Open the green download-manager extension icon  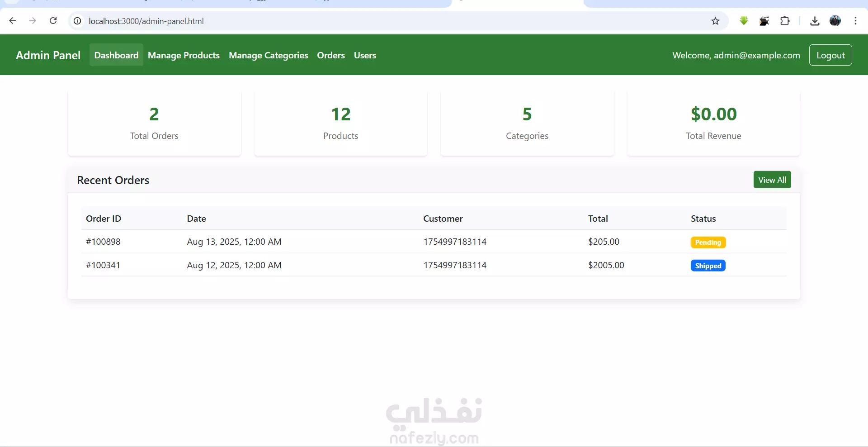coord(744,21)
